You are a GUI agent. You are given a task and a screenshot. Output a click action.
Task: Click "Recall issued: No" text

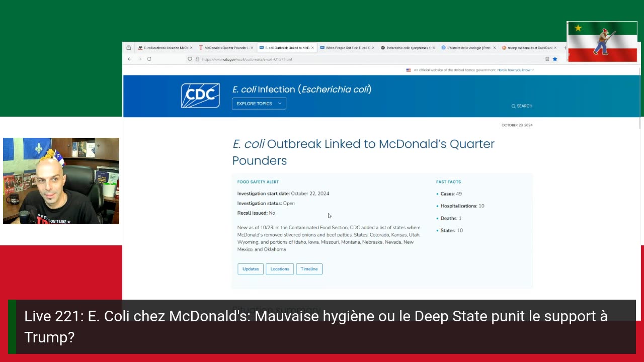coord(256,213)
